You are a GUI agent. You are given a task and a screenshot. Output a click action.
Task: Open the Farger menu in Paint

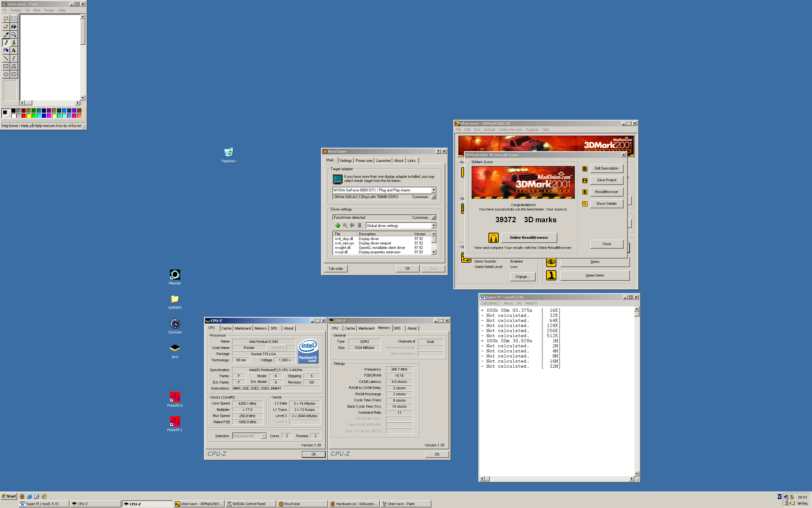click(49, 10)
